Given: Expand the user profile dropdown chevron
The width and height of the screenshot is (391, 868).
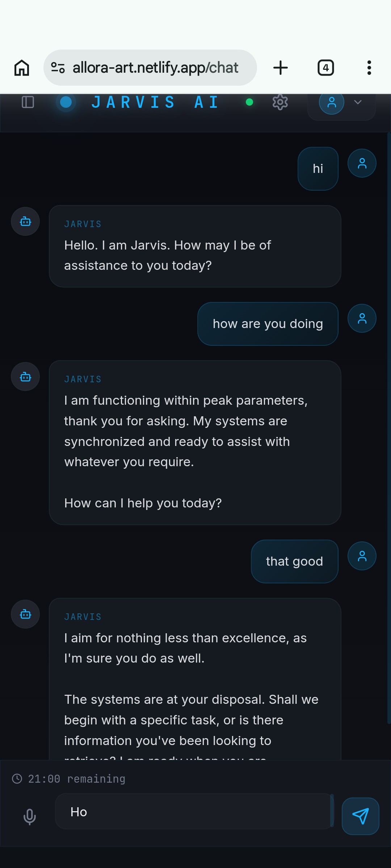Looking at the screenshot, I should 358,102.
